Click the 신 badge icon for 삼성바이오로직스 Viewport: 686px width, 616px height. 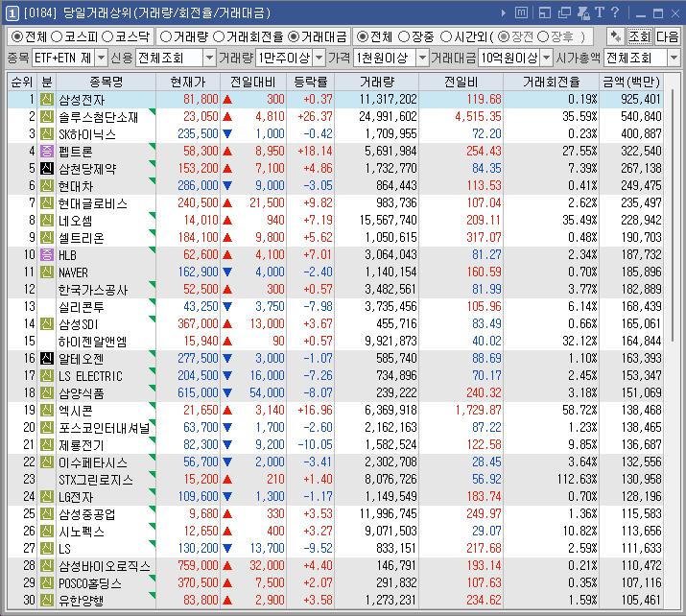(x=47, y=565)
